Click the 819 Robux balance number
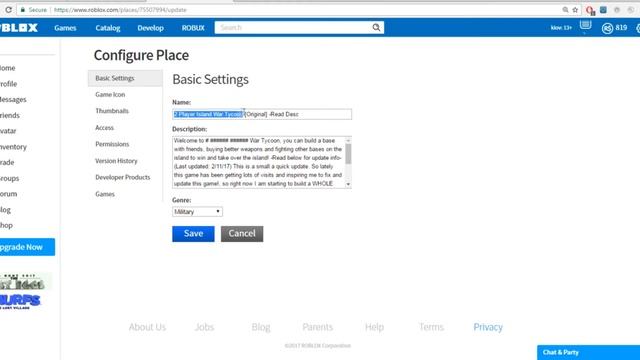This screenshot has width=640, height=360. (x=621, y=28)
